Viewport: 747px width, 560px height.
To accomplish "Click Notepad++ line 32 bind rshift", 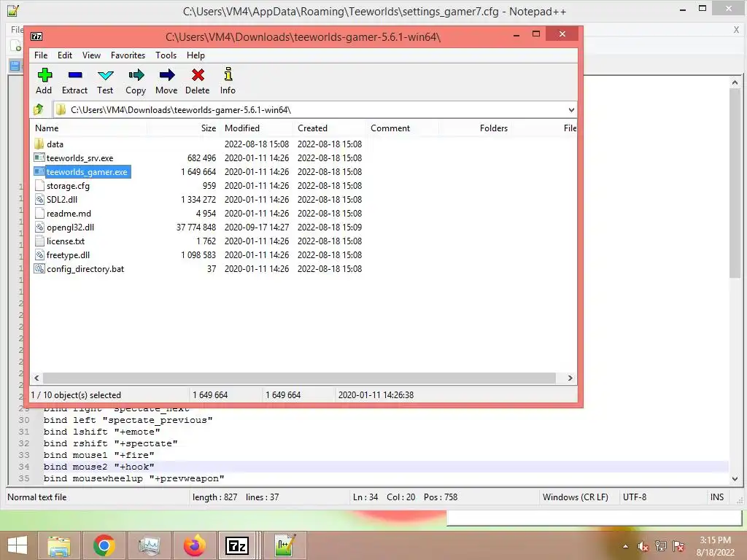I will click(111, 443).
